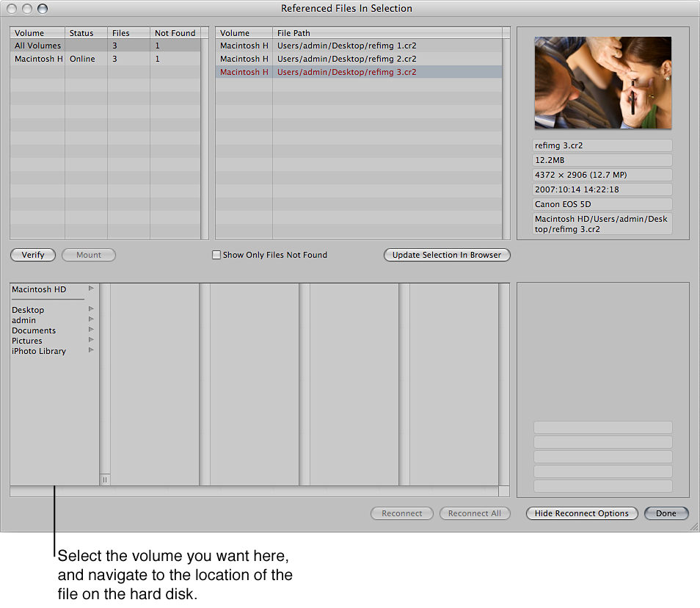Select the All Volumes row
Viewport: 700px width, 608px height.
pyautogui.click(x=38, y=46)
